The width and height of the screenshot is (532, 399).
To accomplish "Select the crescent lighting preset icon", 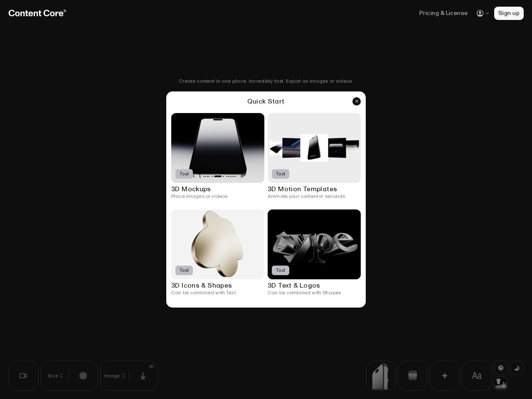I will tap(517, 368).
